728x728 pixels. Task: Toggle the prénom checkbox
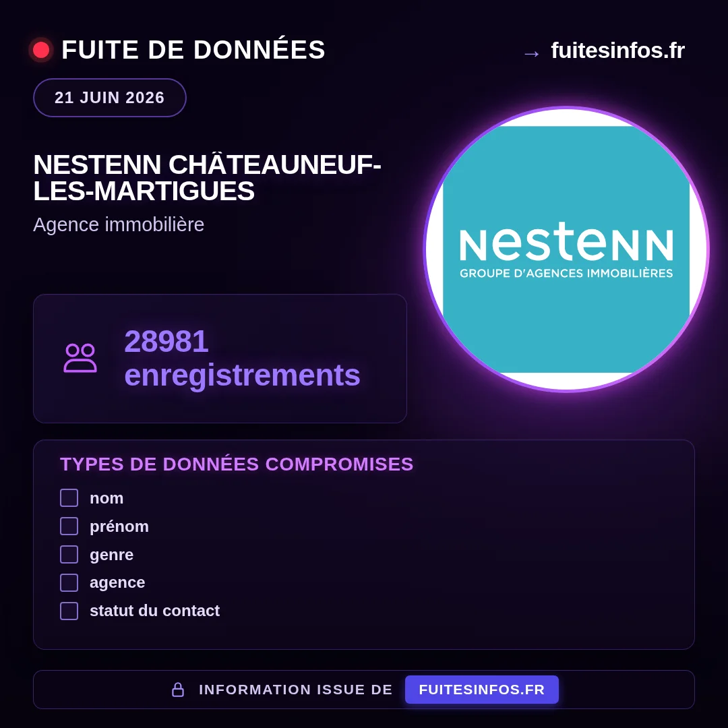click(69, 526)
